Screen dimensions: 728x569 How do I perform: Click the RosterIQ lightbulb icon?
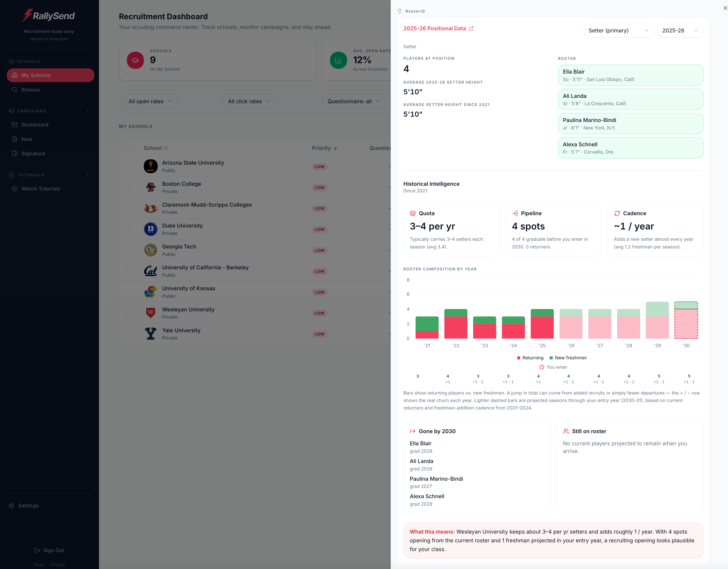(x=400, y=11)
